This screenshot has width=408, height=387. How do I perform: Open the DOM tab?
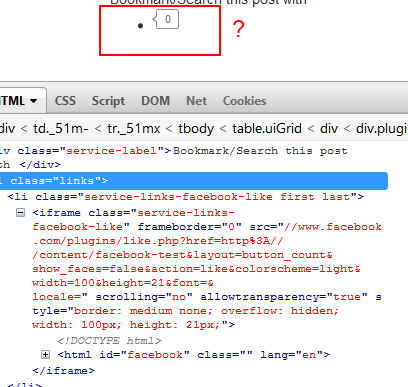(x=156, y=101)
